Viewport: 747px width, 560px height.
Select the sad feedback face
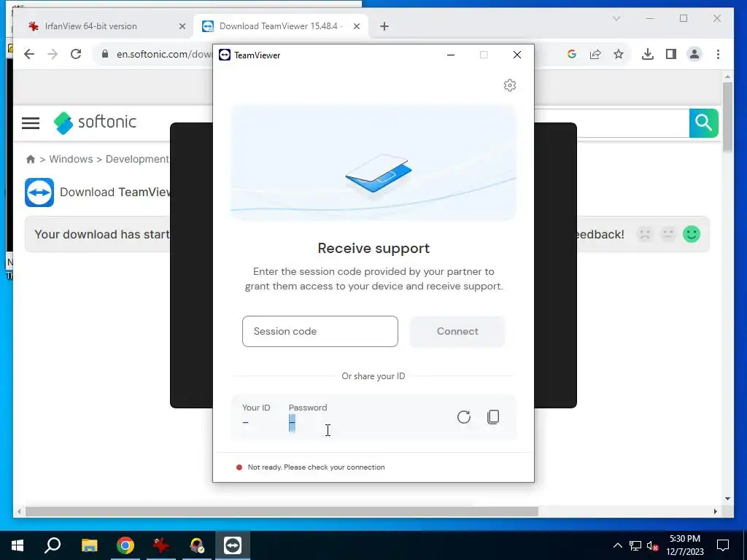pyautogui.click(x=645, y=234)
